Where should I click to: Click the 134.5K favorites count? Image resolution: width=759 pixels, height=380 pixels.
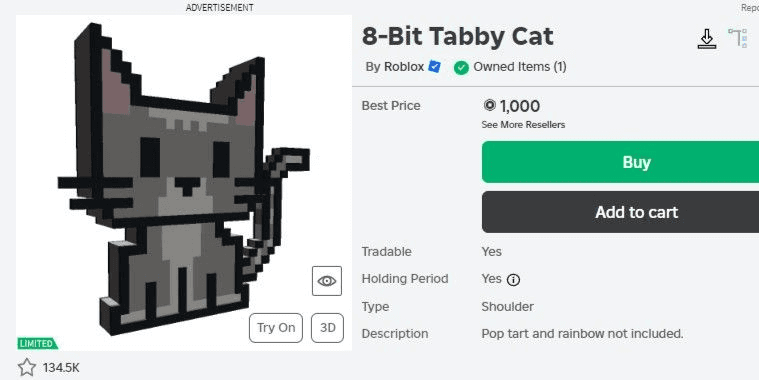point(61,368)
